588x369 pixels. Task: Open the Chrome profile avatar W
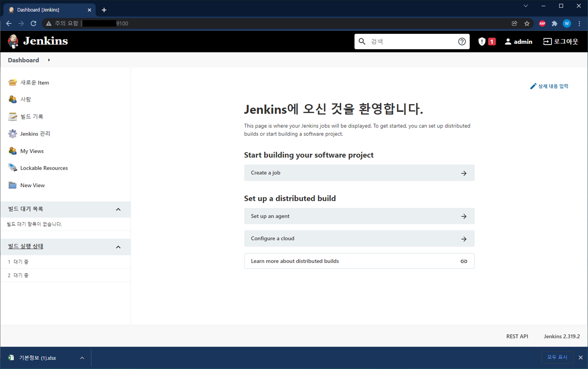(x=567, y=23)
